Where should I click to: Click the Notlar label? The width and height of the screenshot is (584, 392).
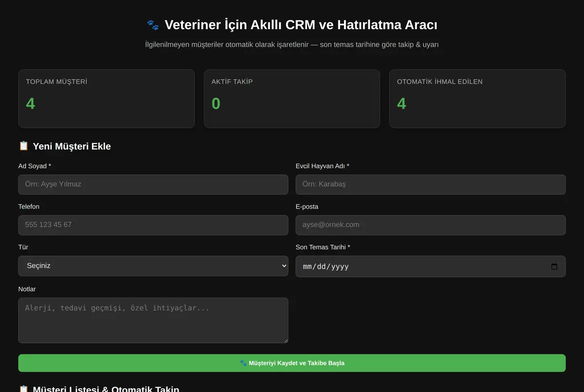coord(27,289)
